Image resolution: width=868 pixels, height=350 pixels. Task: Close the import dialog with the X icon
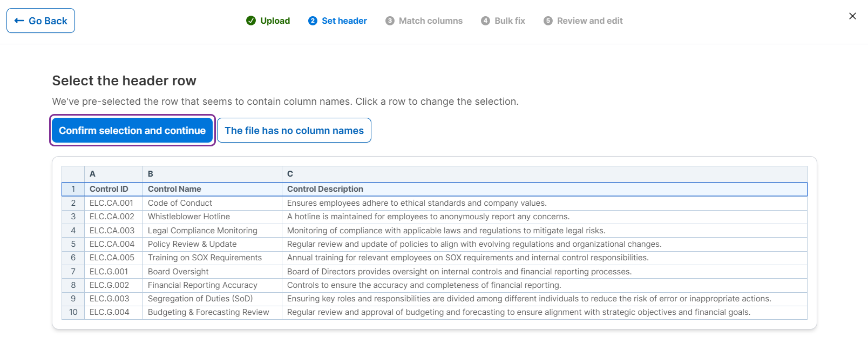point(852,16)
